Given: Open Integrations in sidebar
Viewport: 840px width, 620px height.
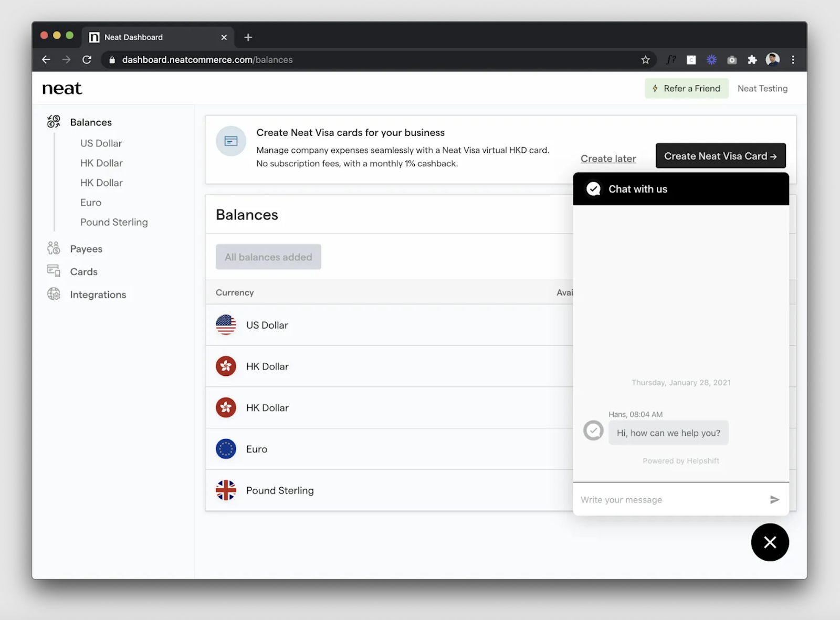Looking at the screenshot, I should click(x=98, y=295).
